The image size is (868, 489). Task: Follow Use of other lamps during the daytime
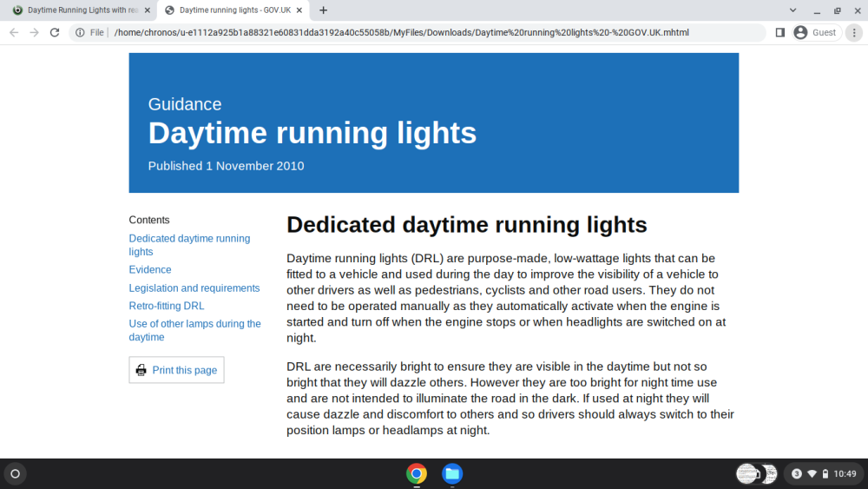point(194,330)
